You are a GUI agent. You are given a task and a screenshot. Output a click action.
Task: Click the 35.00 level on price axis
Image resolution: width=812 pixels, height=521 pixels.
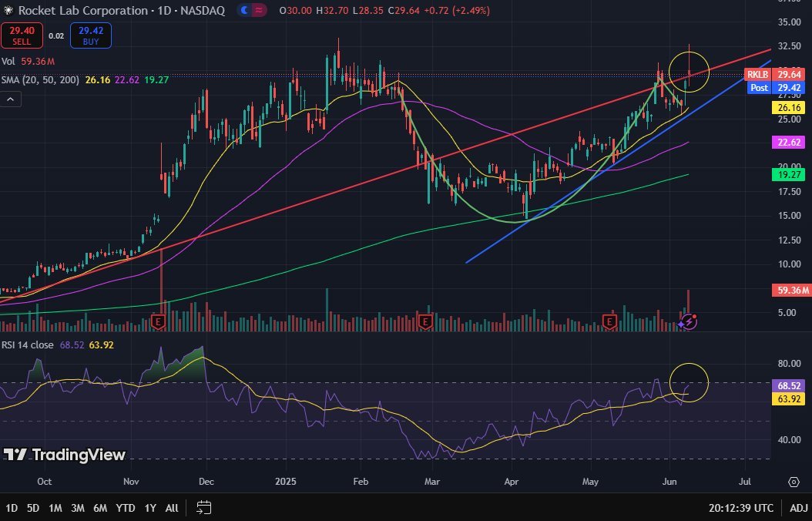(x=789, y=22)
